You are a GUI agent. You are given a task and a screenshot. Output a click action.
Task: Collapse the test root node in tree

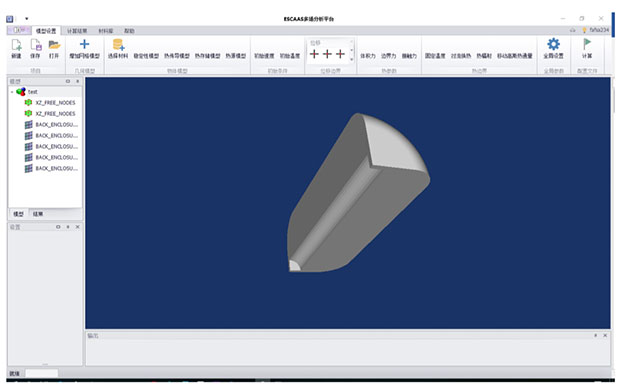[12, 92]
